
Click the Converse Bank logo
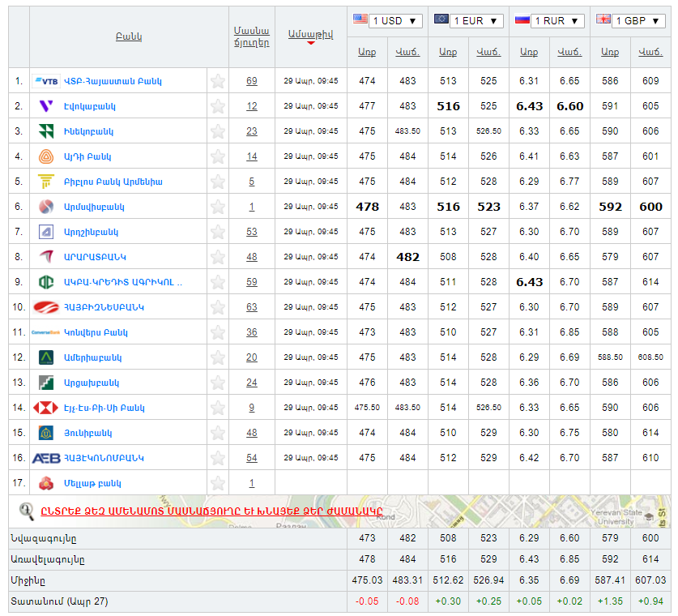coord(46,332)
